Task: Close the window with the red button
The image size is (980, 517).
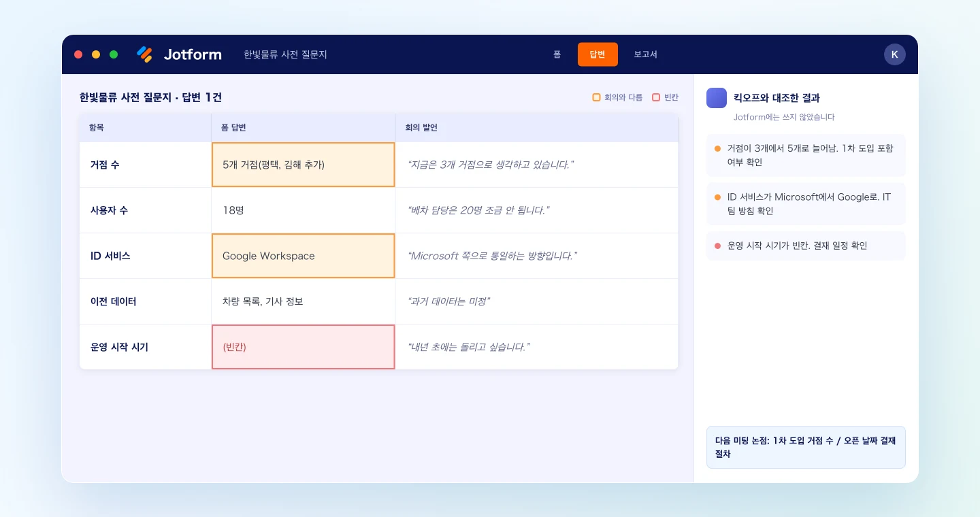Action: (x=78, y=54)
